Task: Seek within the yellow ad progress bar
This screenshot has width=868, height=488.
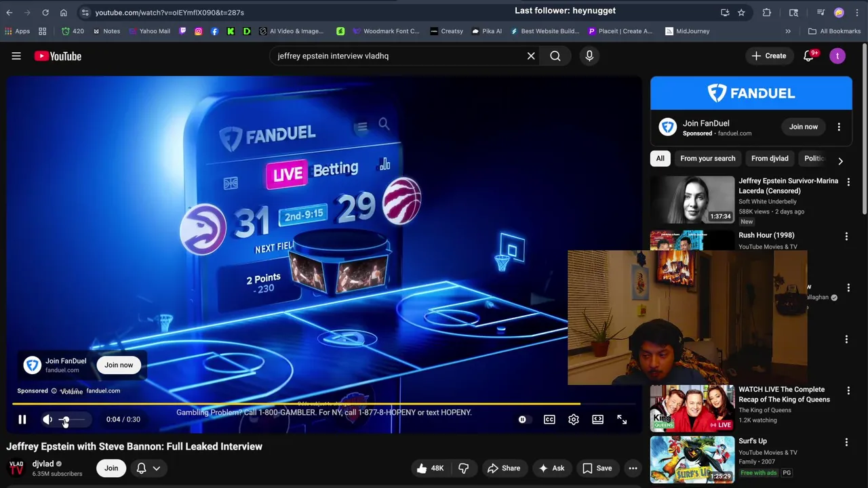Action: pyautogui.click(x=296, y=404)
